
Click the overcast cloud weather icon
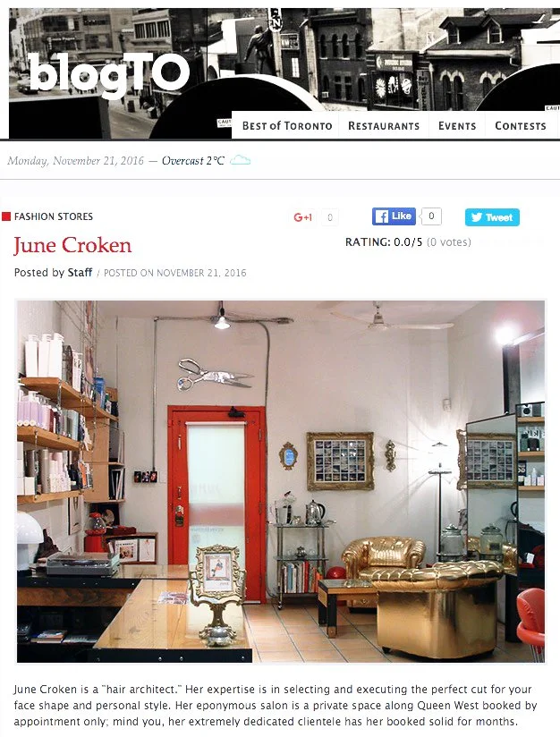click(x=241, y=160)
